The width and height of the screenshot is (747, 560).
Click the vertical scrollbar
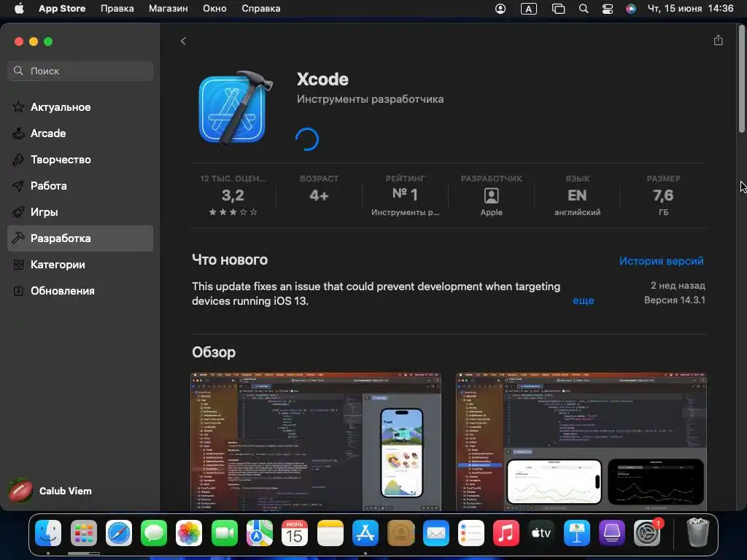[x=741, y=79]
